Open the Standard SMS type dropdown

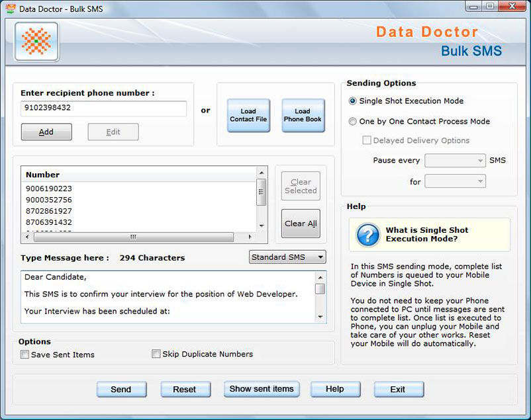287,257
